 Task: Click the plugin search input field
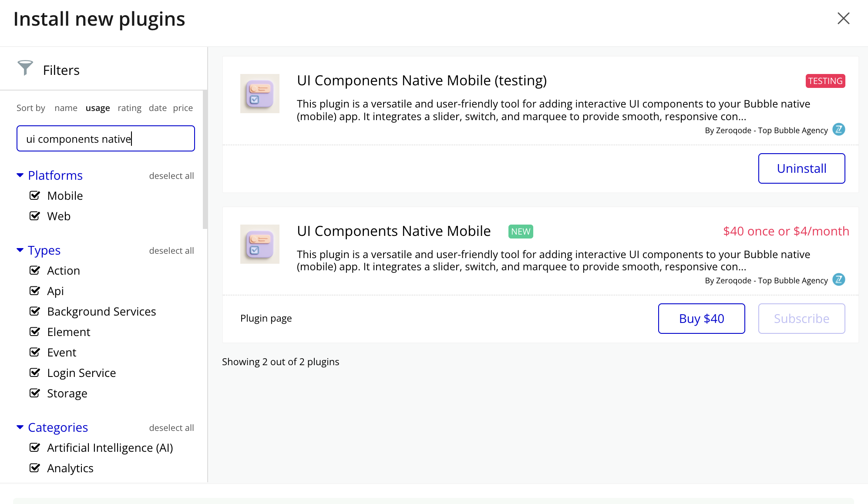(x=106, y=139)
